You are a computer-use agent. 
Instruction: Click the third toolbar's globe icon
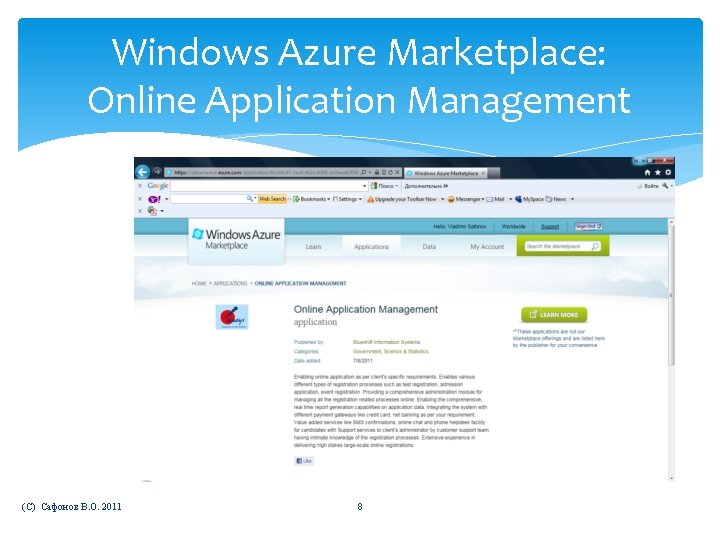click(152, 211)
